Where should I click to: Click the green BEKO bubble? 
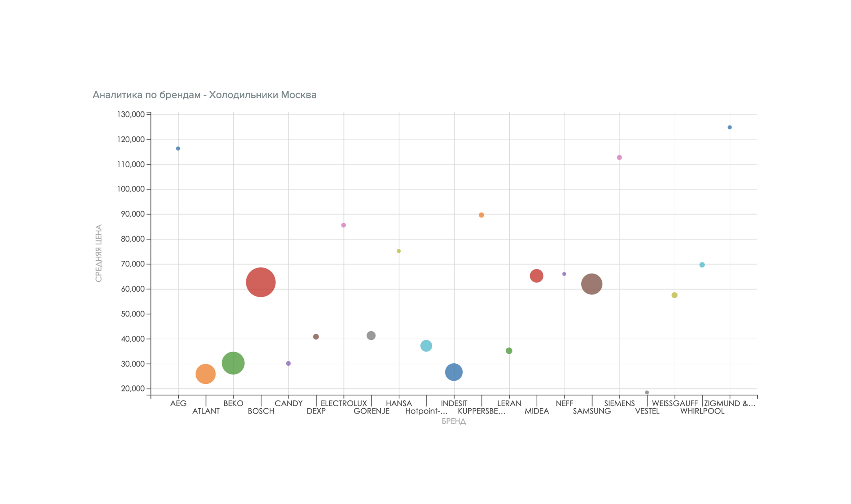tap(233, 363)
